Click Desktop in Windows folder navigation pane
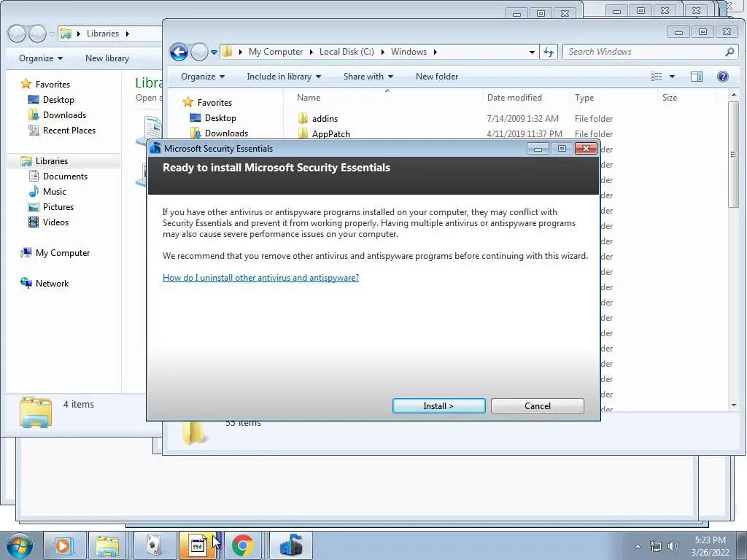The width and height of the screenshot is (747, 560). point(220,117)
